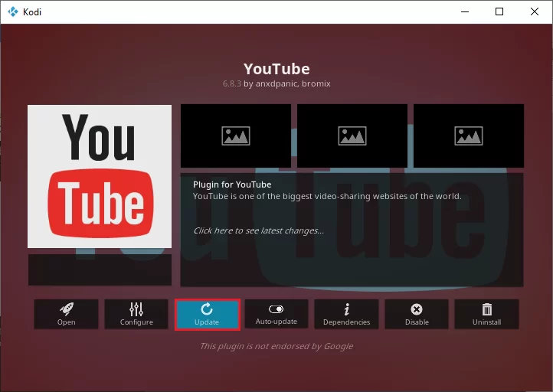Select the third screenshot placeholder thumbnail

(x=469, y=136)
